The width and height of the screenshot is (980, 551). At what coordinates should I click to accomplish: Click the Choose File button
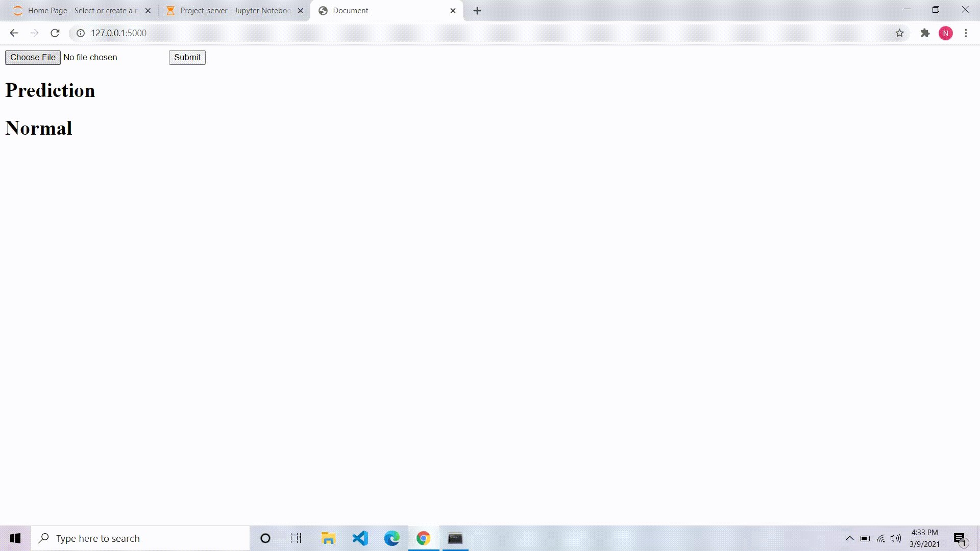33,58
